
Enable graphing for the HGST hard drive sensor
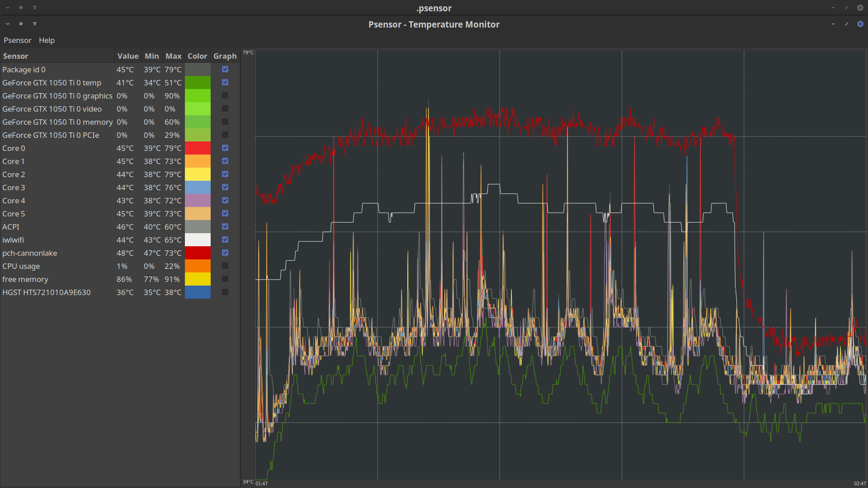[x=225, y=292]
